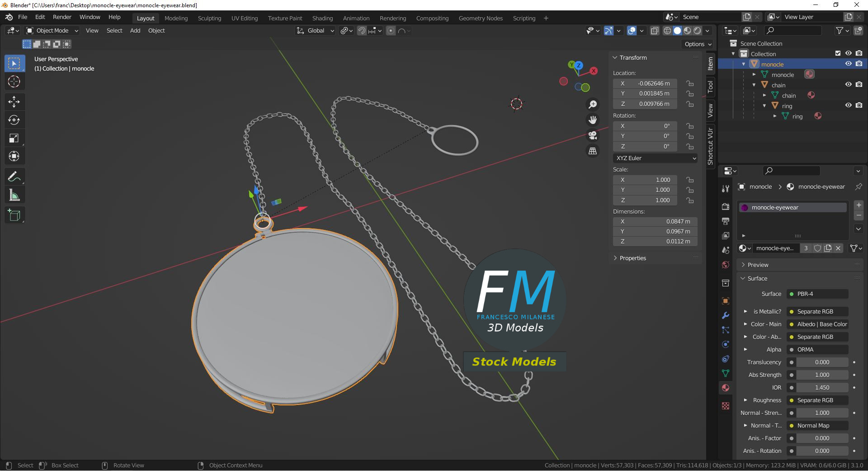Toggle the camera view icon
Viewport: 868px width, 471px height.
[x=593, y=135]
